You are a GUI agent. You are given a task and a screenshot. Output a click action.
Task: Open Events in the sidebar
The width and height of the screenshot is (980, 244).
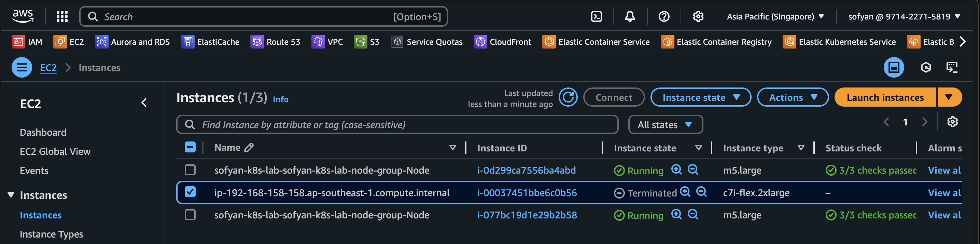point(34,171)
